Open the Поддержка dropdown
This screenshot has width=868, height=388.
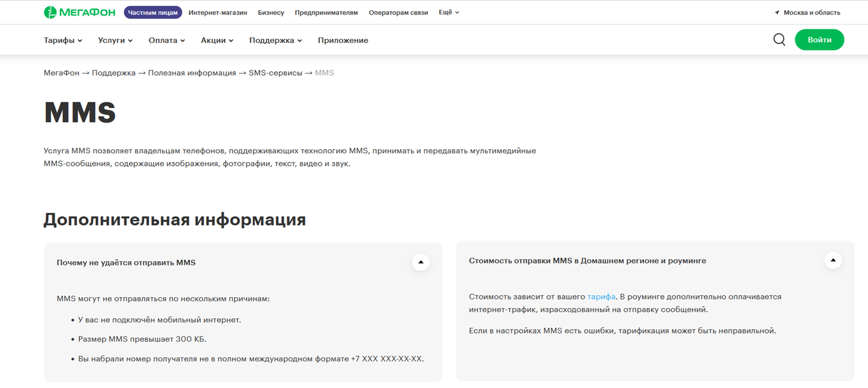pos(275,40)
